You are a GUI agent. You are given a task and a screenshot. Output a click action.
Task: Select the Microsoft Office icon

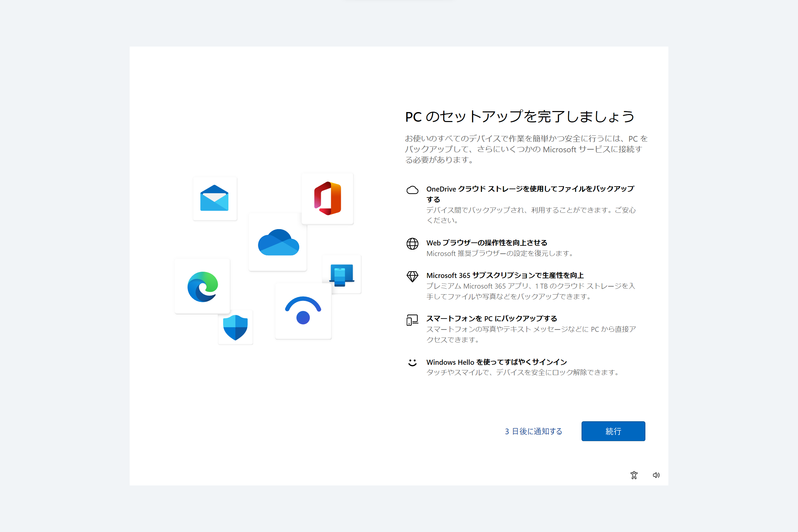(x=327, y=199)
